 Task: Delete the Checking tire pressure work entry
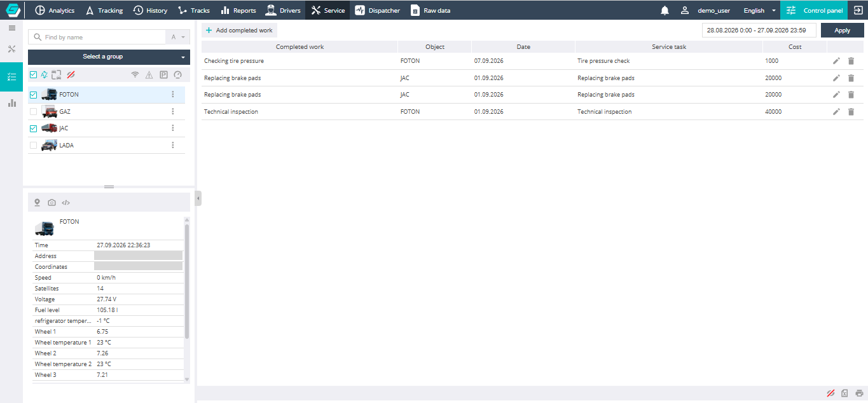851,61
